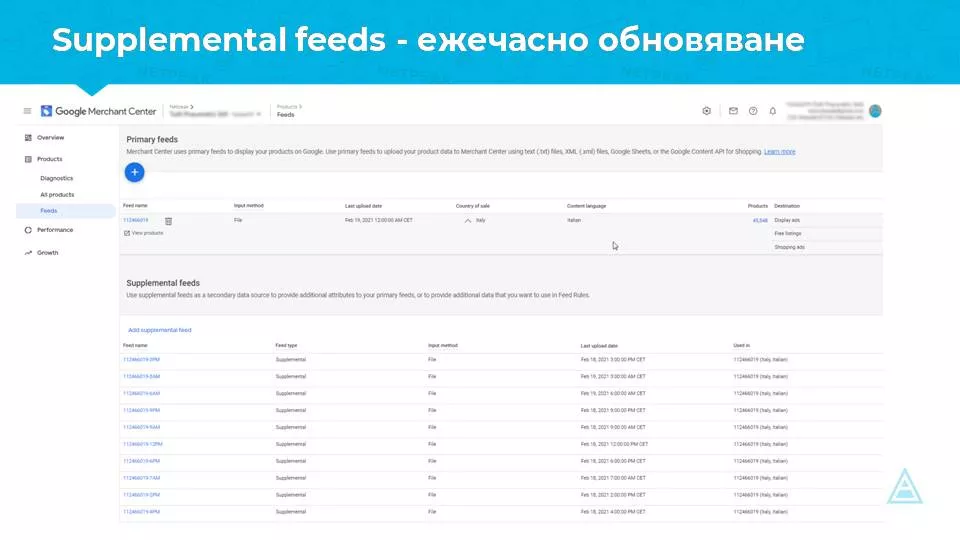Click the Display ads destination
This screenshot has height=540, width=960.
click(x=787, y=220)
